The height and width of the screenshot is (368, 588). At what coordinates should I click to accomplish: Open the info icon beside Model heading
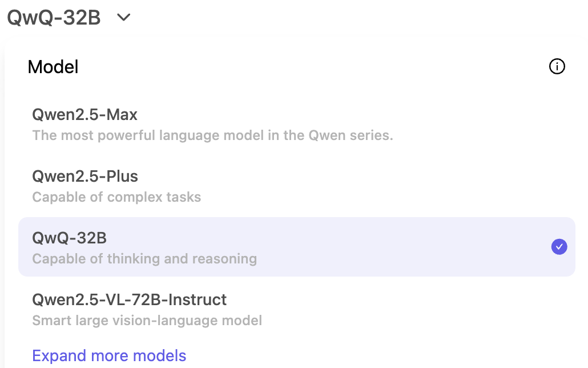pyautogui.click(x=557, y=66)
